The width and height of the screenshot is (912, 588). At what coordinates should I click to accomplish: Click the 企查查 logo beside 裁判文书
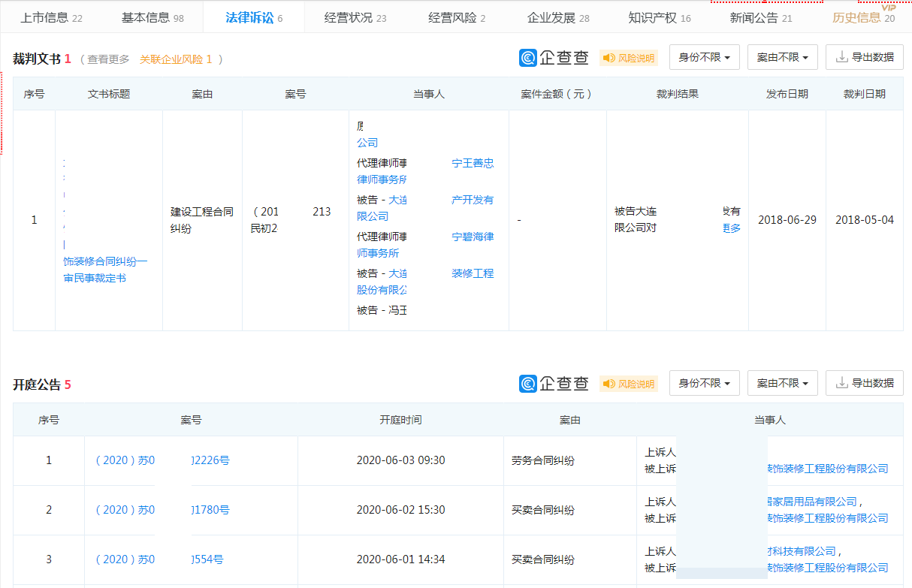(x=553, y=57)
